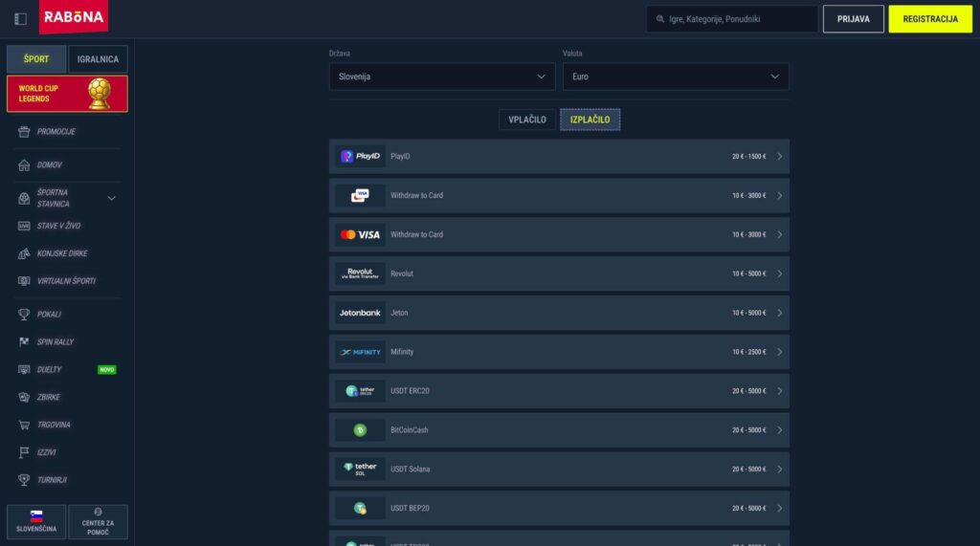
Task: Open Konjske dirke horse icon
Action: [24, 253]
